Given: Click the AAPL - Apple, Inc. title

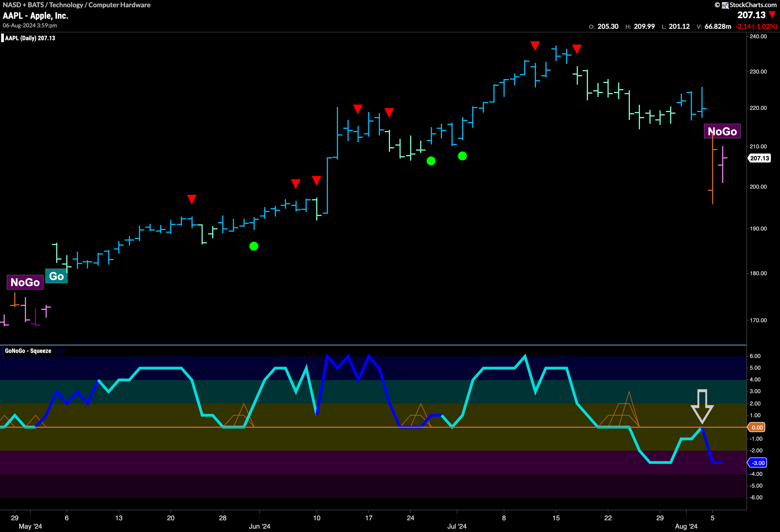Looking at the screenshot, I should pos(36,15).
